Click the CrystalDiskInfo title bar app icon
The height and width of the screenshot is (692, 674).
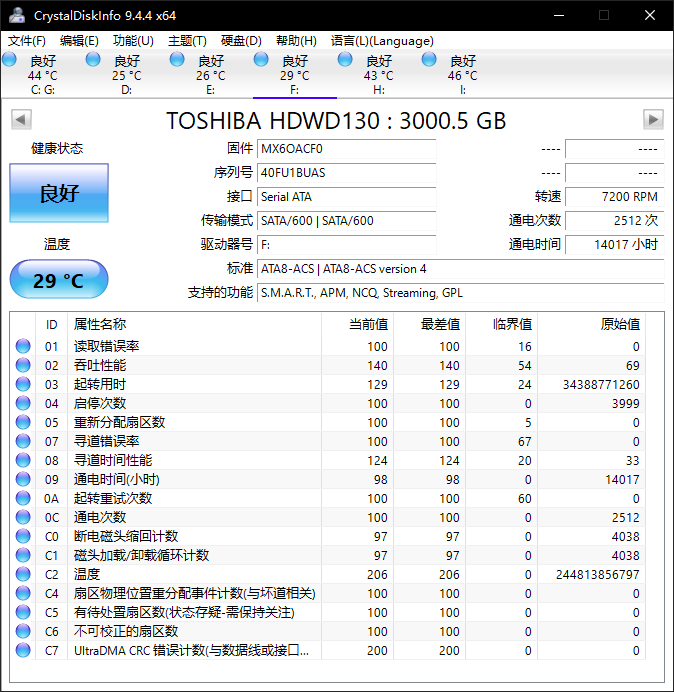[x=17, y=15]
